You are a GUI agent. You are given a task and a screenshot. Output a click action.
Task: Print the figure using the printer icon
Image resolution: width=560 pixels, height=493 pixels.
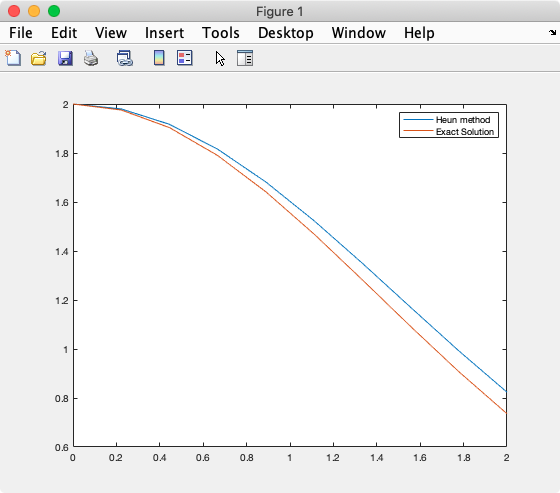click(x=91, y=58)
